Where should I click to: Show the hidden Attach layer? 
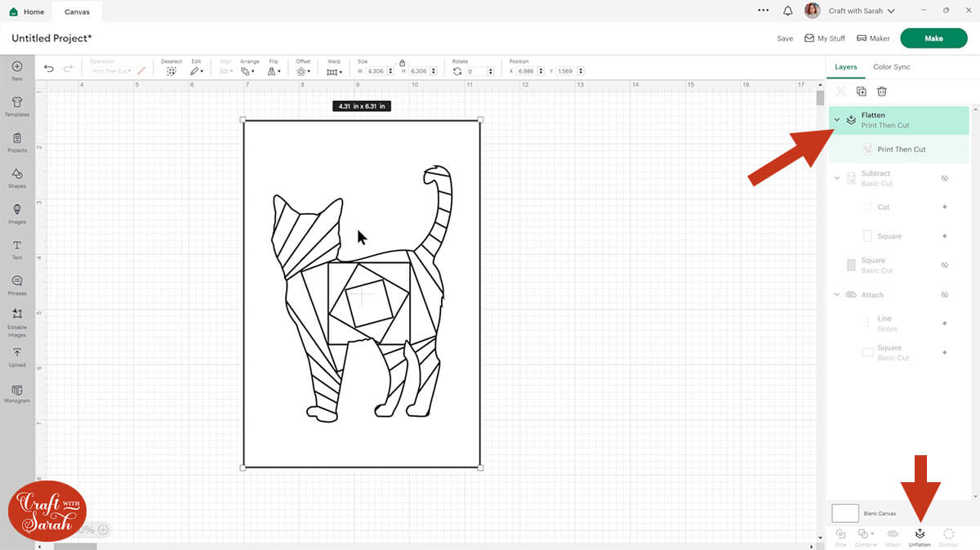pyautogui.click(x=944, y=295)
